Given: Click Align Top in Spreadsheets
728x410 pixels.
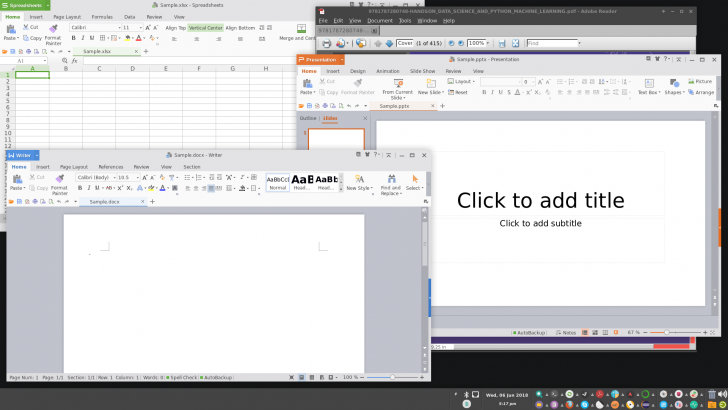Looking at the screenshot, I should coord(176,28).
